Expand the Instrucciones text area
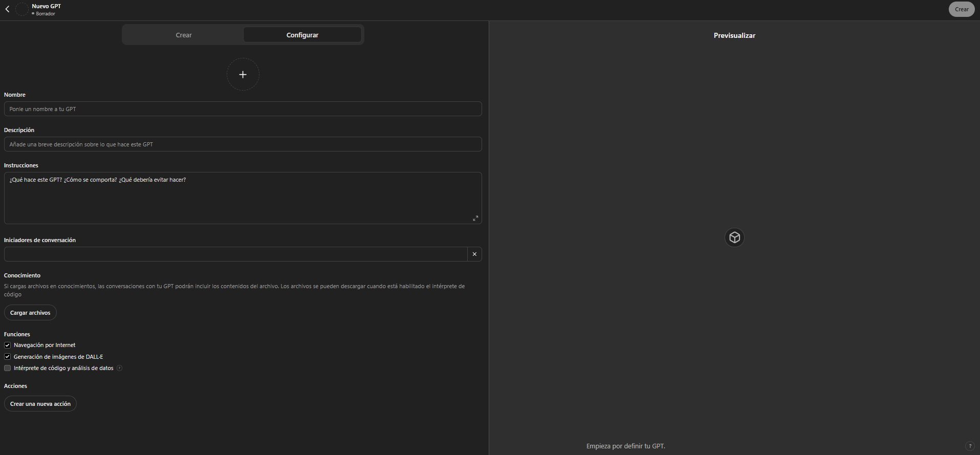The height and width of the screenshot is (455, 980). (x=475, y=218)
